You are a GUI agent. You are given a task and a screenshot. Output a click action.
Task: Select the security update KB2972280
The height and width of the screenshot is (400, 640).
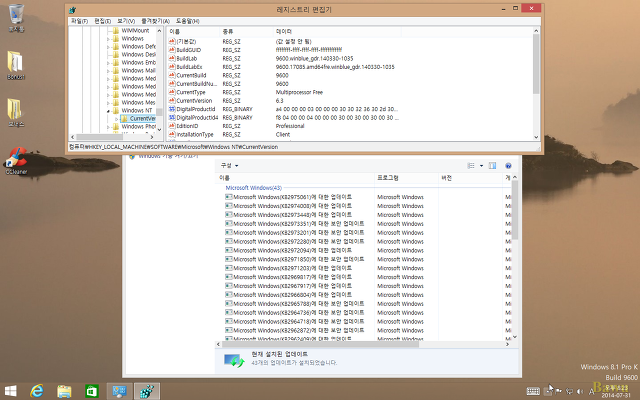(x=295, y=242)
